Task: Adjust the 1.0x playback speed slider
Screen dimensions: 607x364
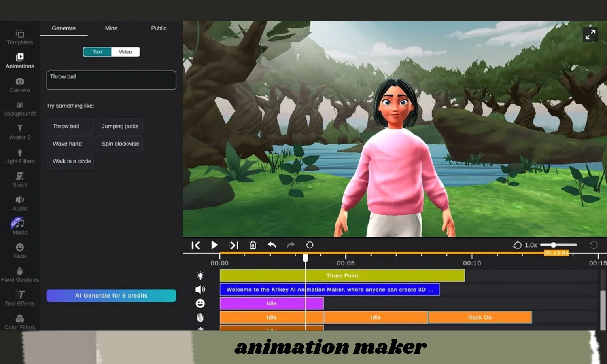Action: click(553, 245)
